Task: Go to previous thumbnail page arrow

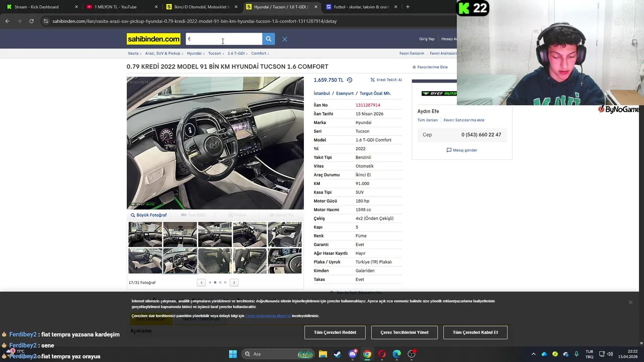Action: click(x=201, y=283)
